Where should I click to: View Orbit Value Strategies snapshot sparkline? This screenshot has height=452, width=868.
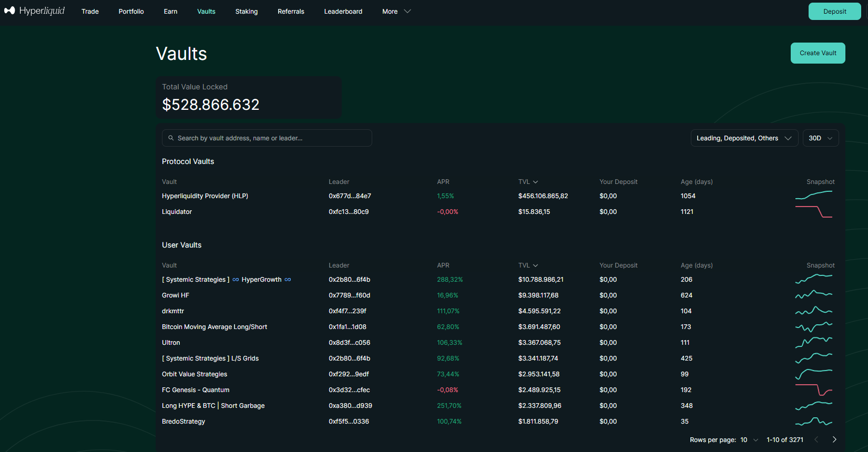tap(814, 374)
